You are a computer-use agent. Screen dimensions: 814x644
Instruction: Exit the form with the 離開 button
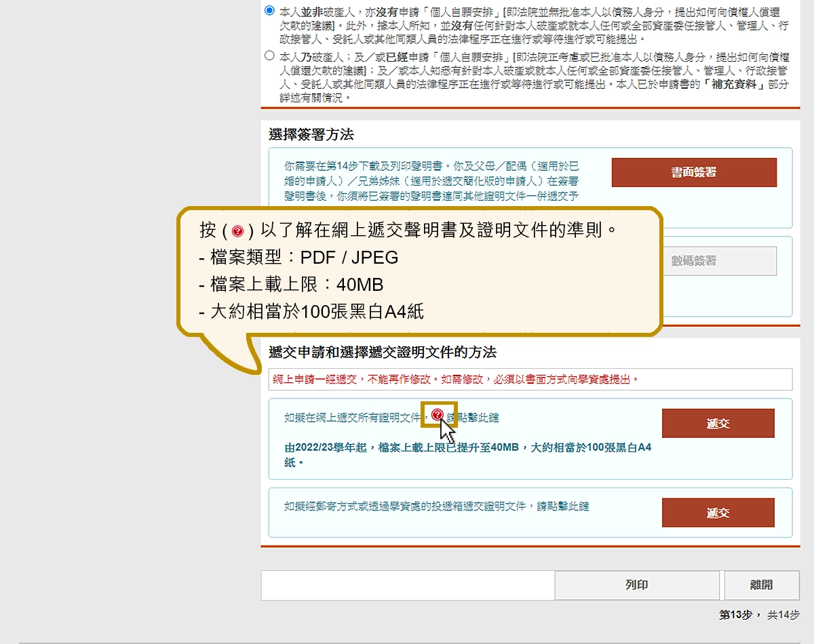761,585
